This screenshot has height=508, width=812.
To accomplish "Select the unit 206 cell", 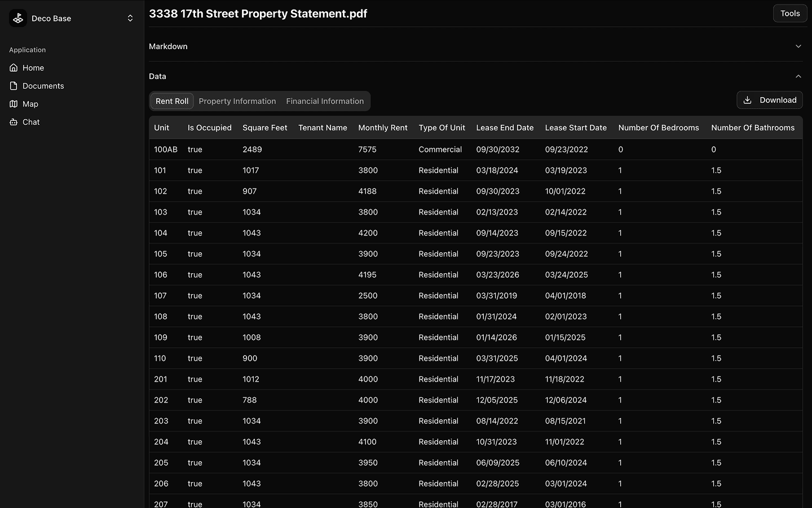I will click(161, 484).
